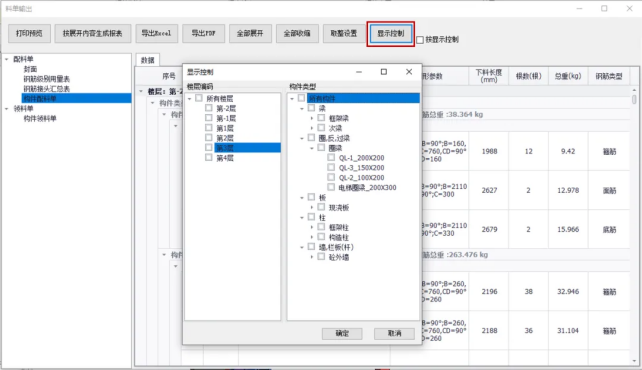
Task: Confirm dialog with 确定 button
Action: point(342,334)
